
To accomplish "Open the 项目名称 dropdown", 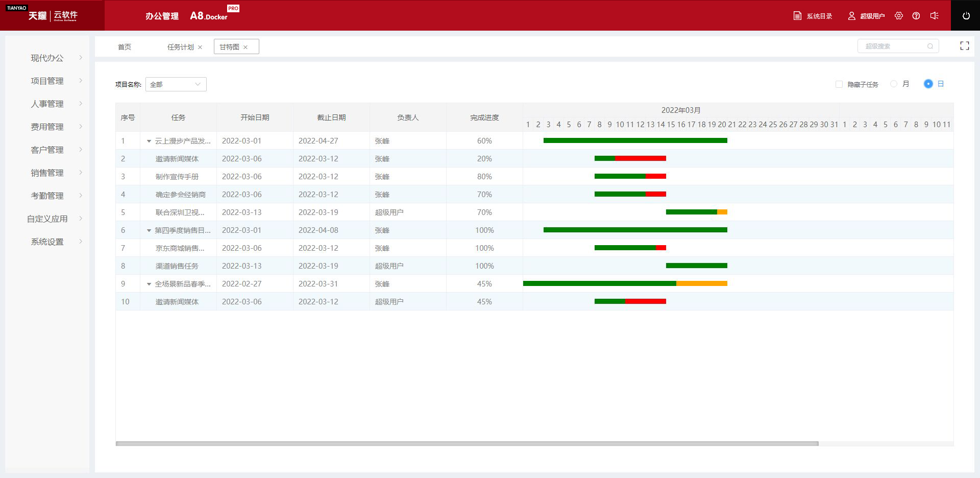I will pyautogui.click(x=176, y=84).
